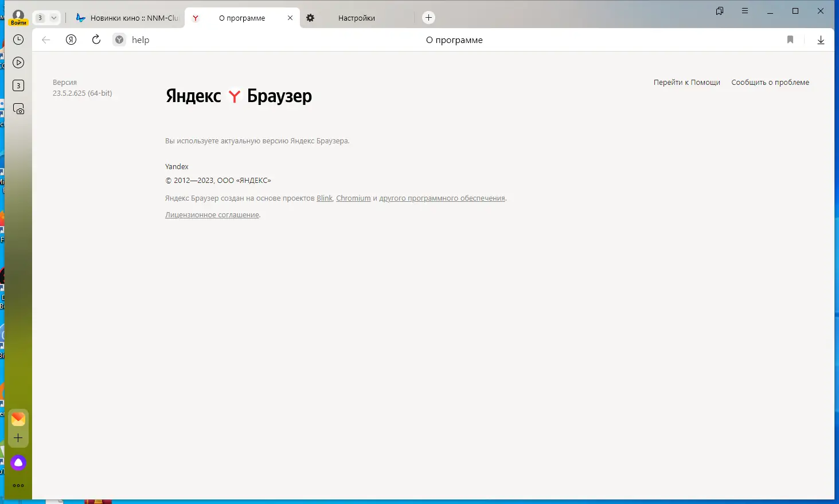The height and width of the screenshot is (504, 839).
Task: Open the bookmarks panel icon near window controls
Action: [719, 11]
